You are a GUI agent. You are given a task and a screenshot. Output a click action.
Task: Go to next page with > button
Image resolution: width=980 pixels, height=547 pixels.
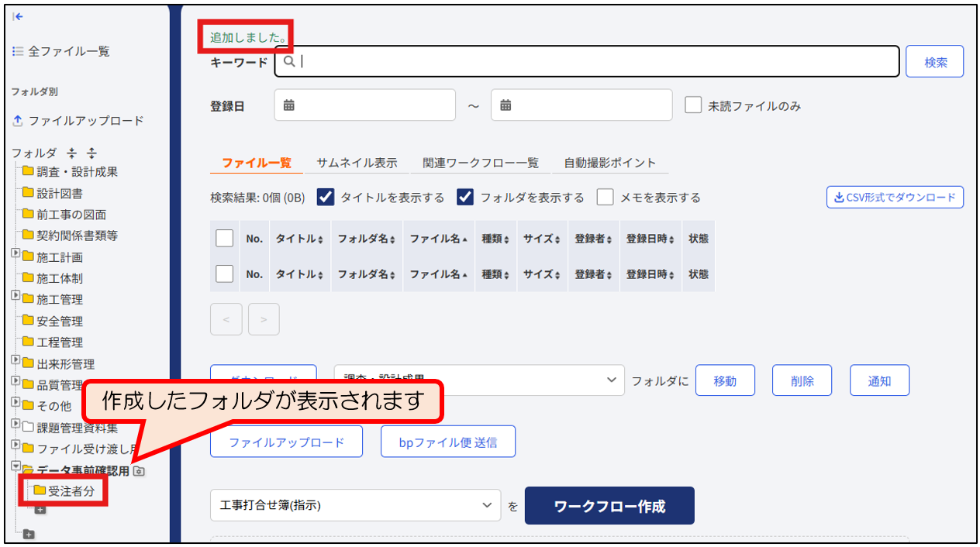coord(264,318)
